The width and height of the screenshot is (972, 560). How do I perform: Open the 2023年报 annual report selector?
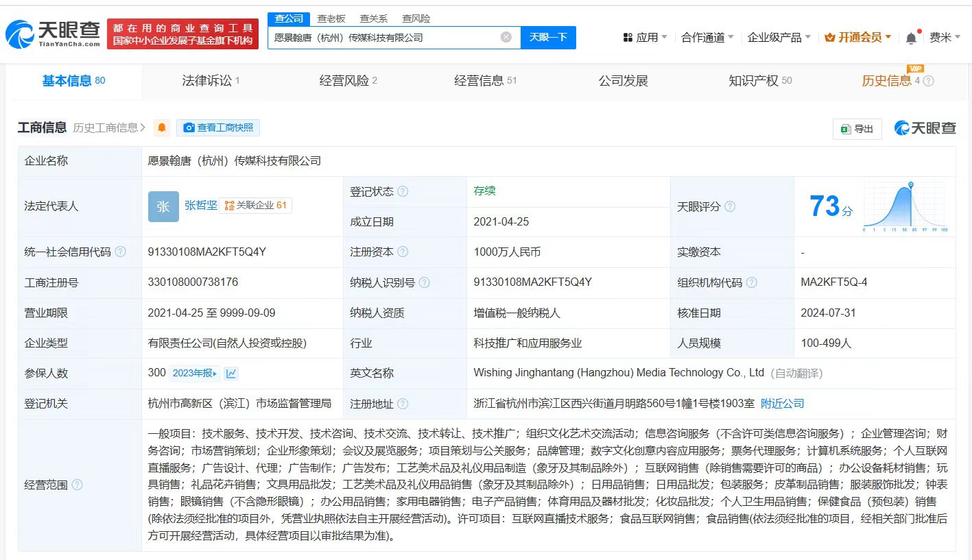195,373
